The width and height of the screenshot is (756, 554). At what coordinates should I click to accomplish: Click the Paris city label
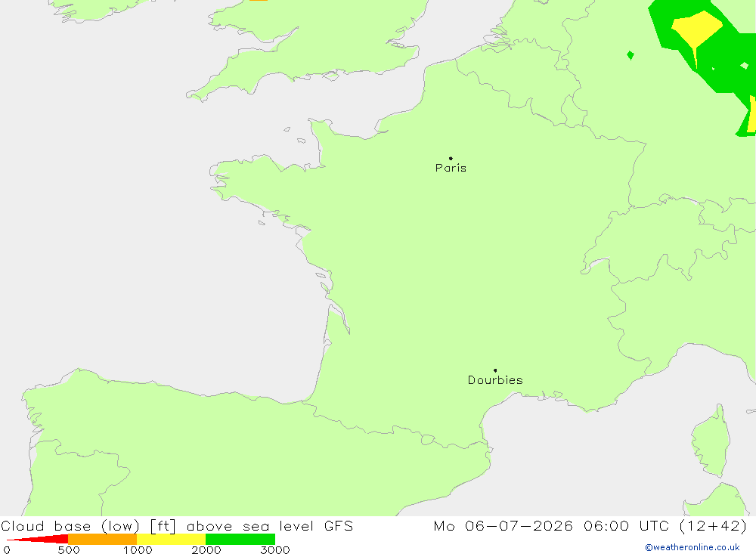click(451, 168)
